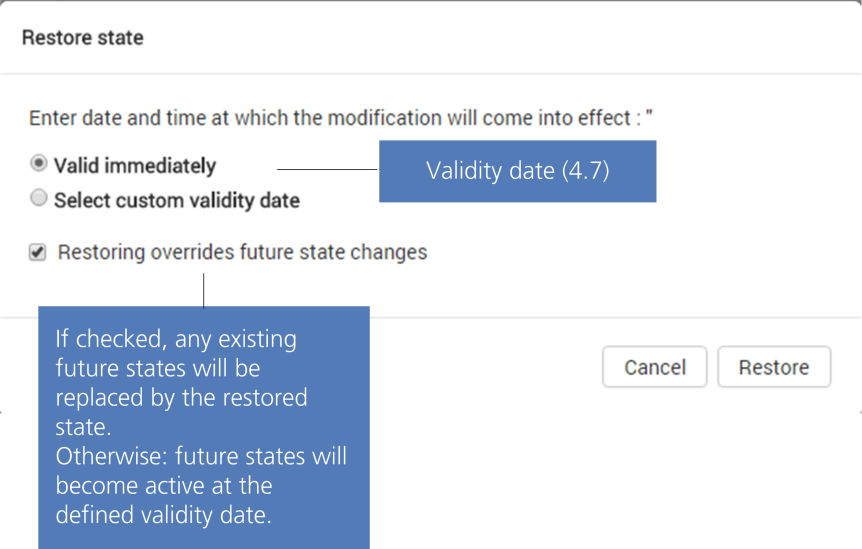Click 'Otherwise: future states' sentence in callout
Screen dimensions: 862x549
(201, 456)
